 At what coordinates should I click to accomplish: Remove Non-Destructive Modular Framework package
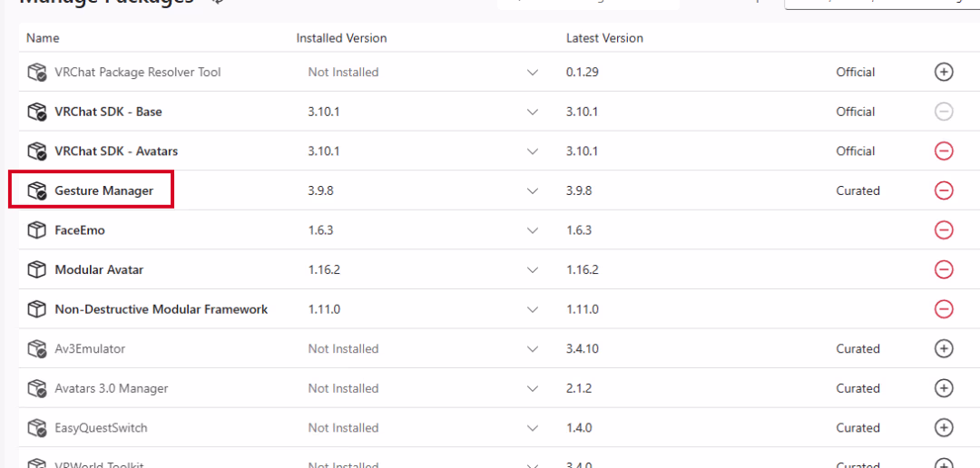pos(943,308)
